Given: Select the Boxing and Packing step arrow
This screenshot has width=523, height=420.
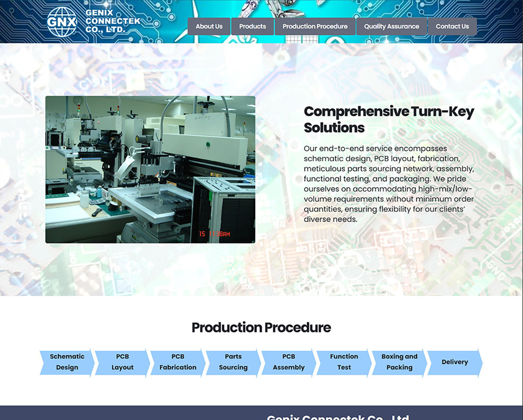Looking at the screenshot, I should (x=399, y=362).
